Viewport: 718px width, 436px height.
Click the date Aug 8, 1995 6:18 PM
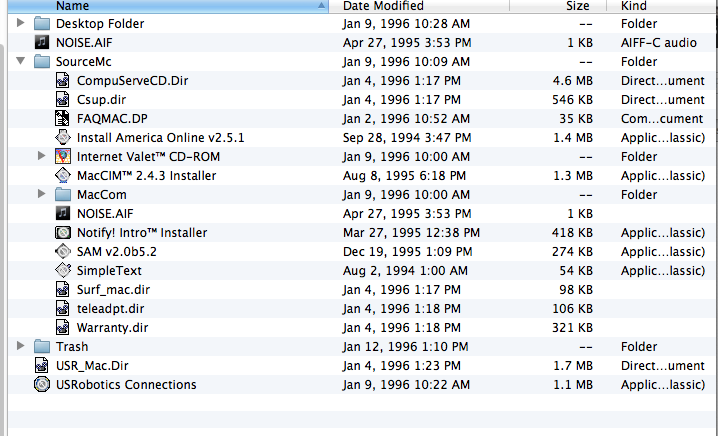[x=404, y=176]
